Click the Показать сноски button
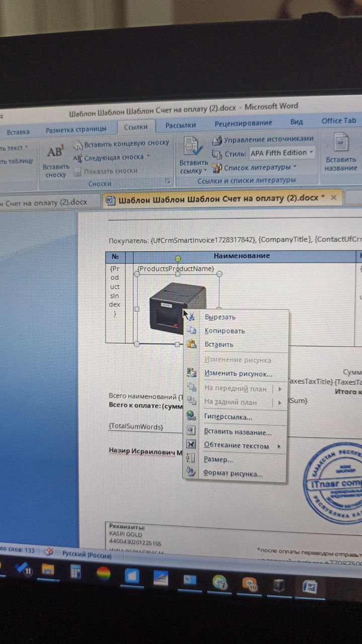The image size is (362, 644). [106, 171]
